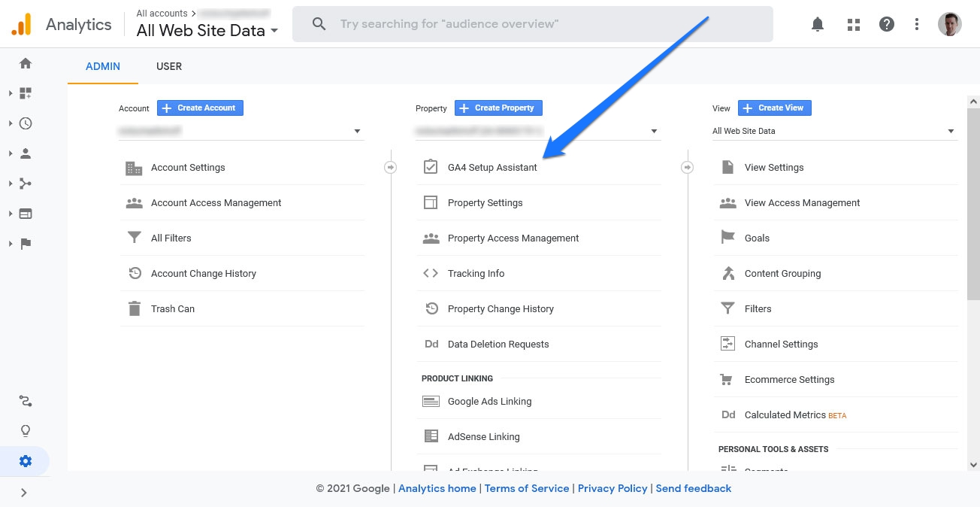Open the Acquisition sidebar icon
This screenshot has width=980, height=507.
point(26,184)
